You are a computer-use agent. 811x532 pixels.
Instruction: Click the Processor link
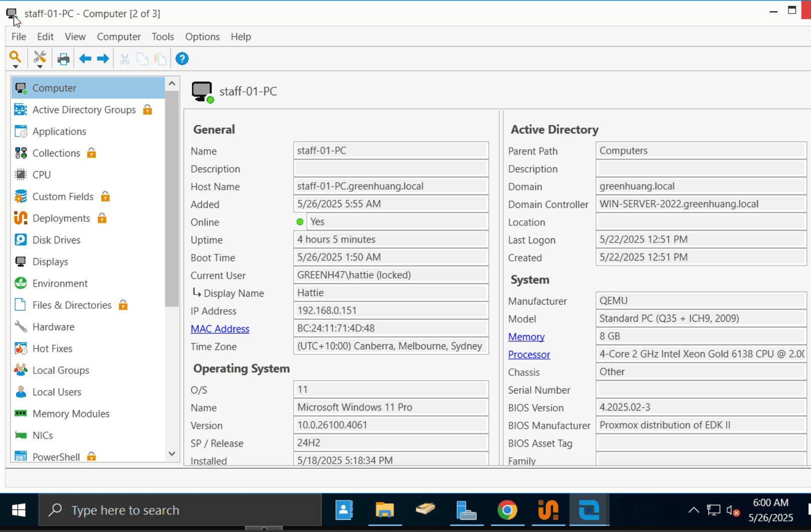coord(529,354)
